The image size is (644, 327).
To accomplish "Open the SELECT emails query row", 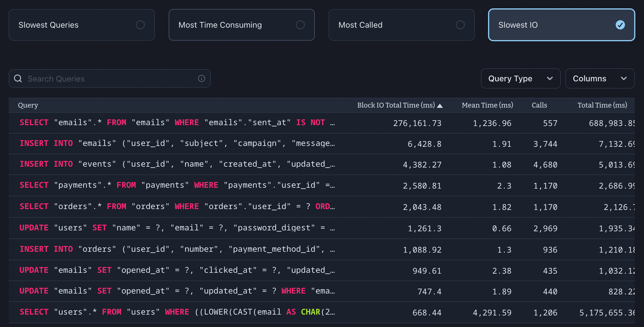I will pos(177,123).
